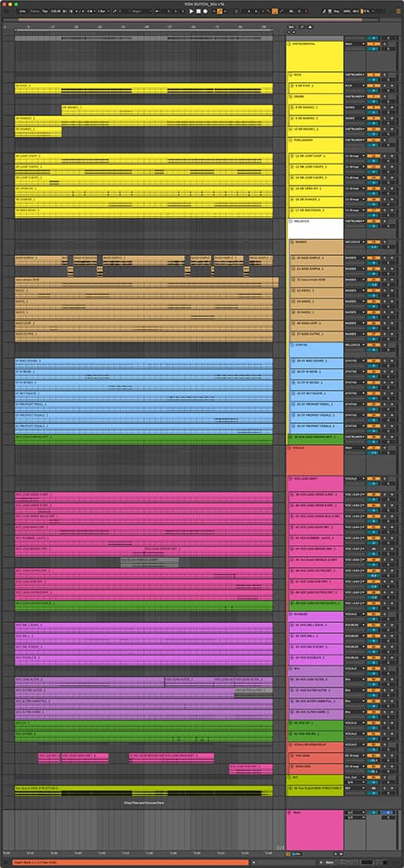Select the bass simple RHB clip in the arrangement
This screenshot has width=404, height=868.
pyautogui.click(x=147, y=282)
